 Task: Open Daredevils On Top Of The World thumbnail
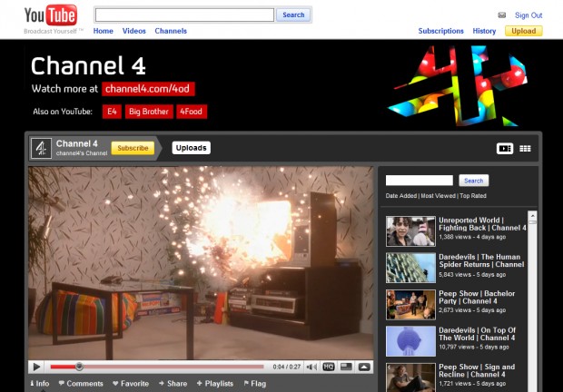click(x=410, y=341)
